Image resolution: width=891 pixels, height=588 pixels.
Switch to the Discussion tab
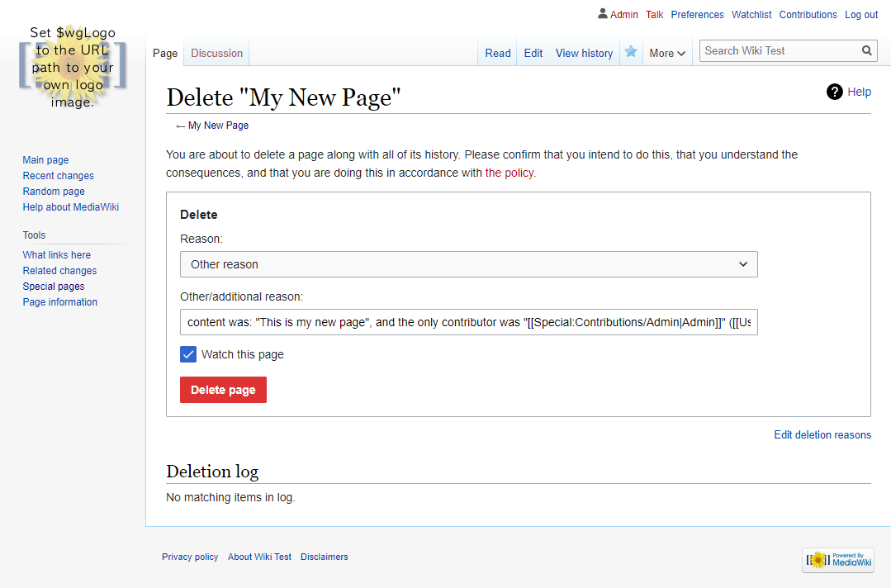click(x=216, y=53)
